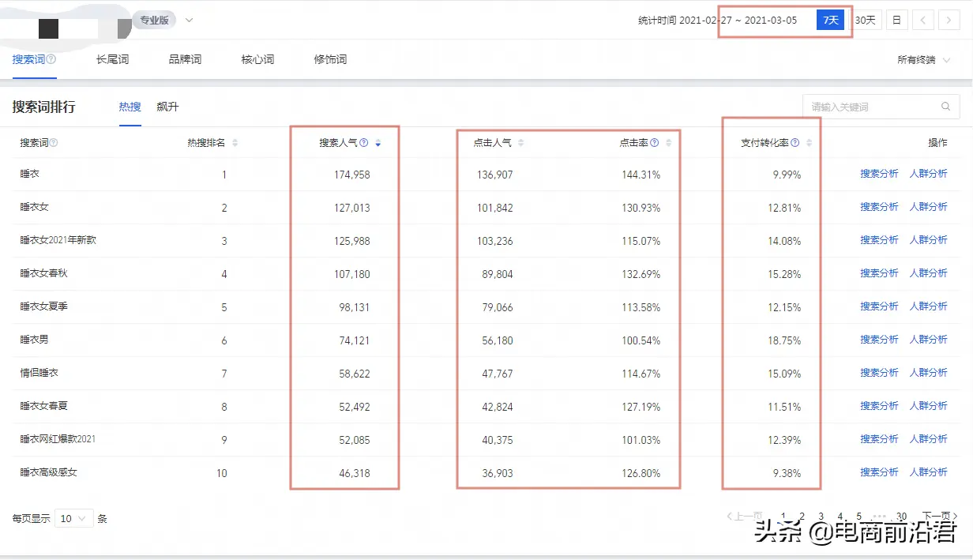This screenshot has height=560, width=973.
Task: Expand the 专业版 version chevron
Action: tap(189, 20)
